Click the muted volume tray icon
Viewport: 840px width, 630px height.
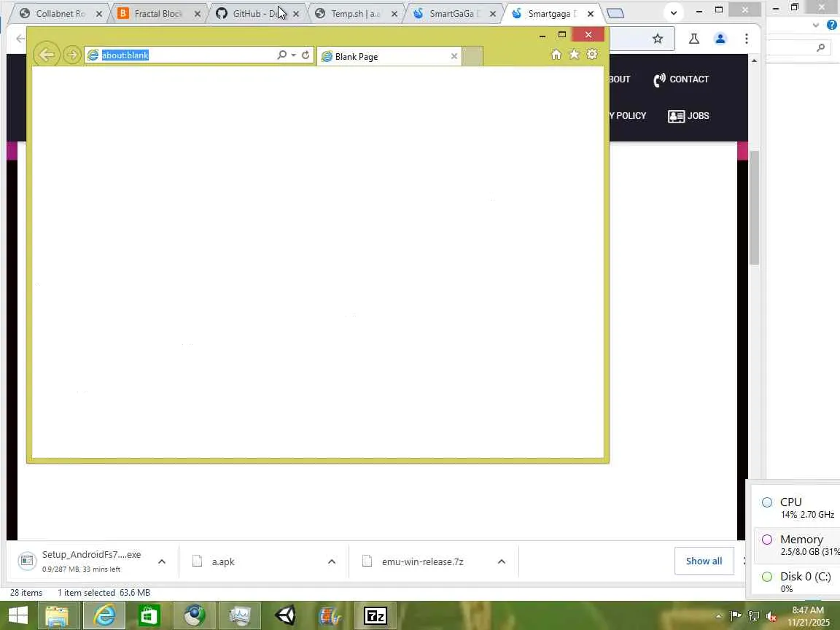[x=771, y=616]
